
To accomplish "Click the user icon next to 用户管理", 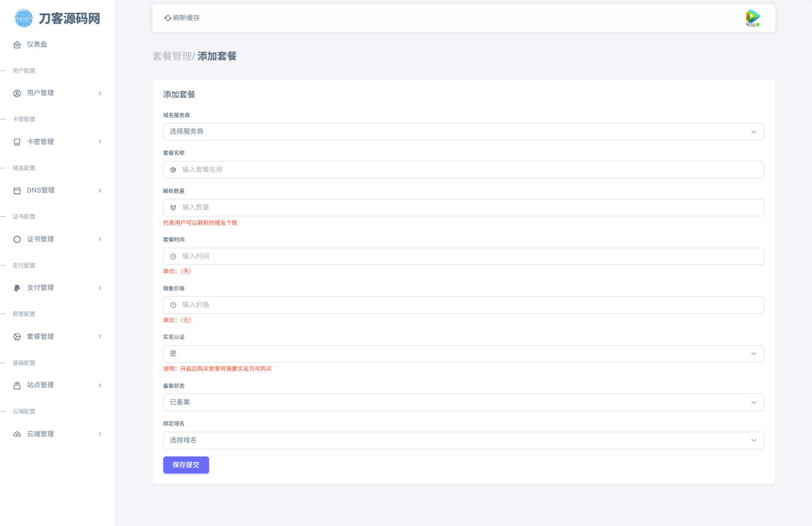I will tap(17, 93).
